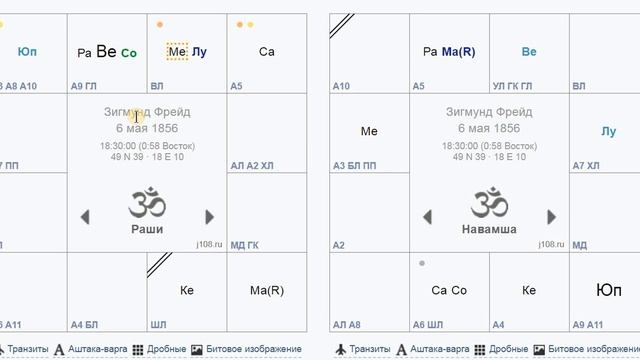Open Транзиты under the Раши chart
640x360 pixels.
point(28,349)
